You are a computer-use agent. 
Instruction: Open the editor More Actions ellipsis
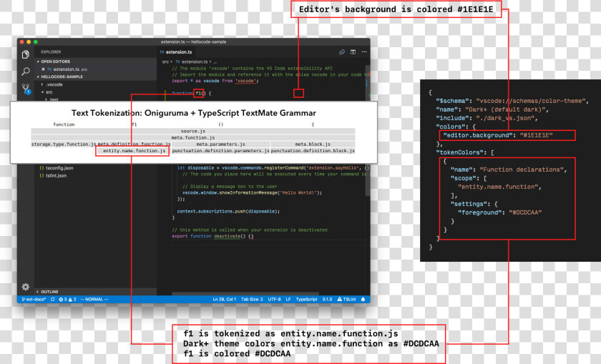364,52
